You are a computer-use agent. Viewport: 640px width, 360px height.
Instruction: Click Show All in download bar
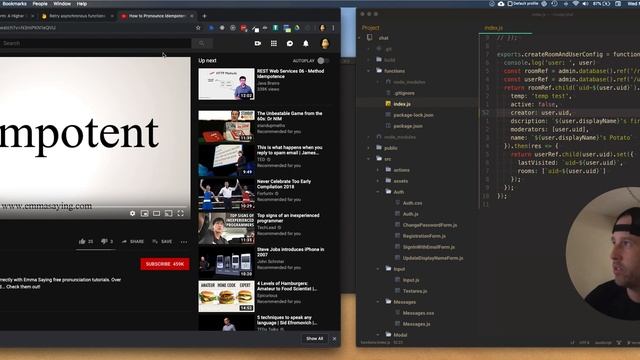click(315, 338)
